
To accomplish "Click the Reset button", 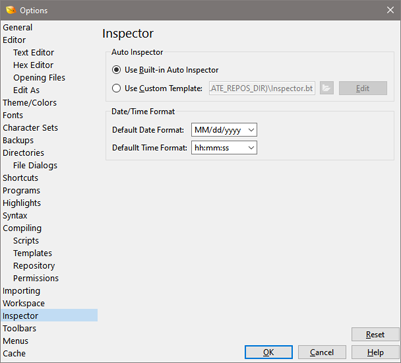I will click(375, 334).
